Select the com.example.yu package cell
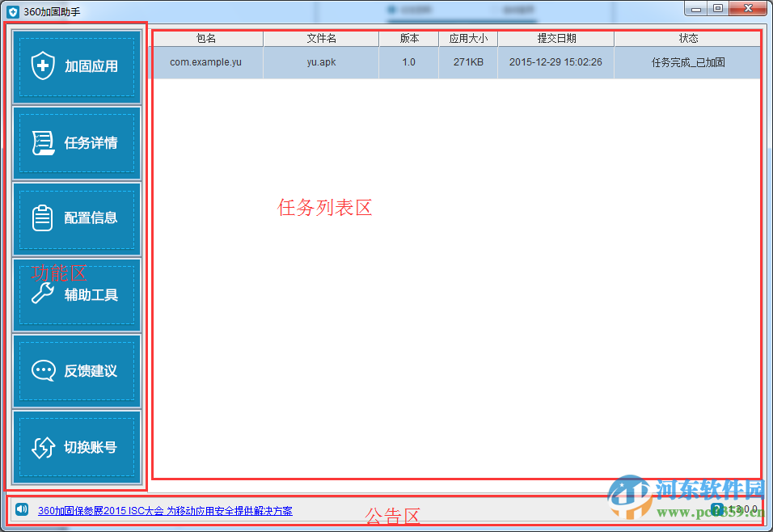Screen dimensions: 773x532 206,62
